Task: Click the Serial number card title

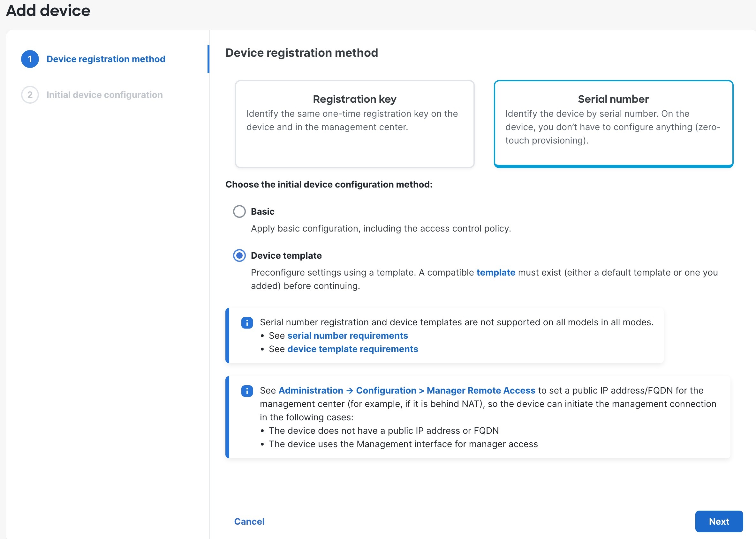Action: point(613,99)
